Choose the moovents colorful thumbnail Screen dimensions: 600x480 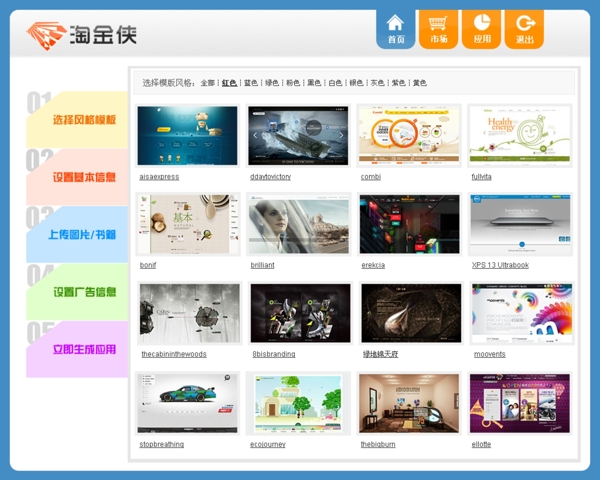(522, 313)
